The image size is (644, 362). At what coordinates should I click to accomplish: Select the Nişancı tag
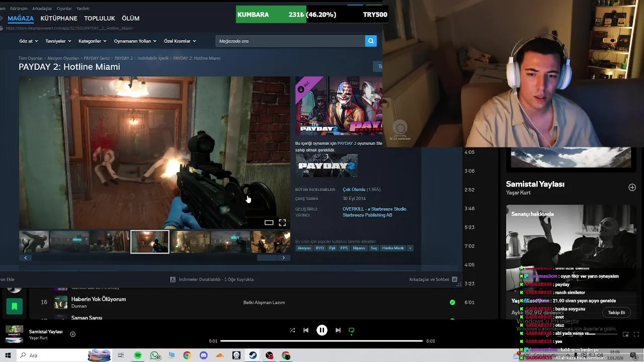click(359, 248)
